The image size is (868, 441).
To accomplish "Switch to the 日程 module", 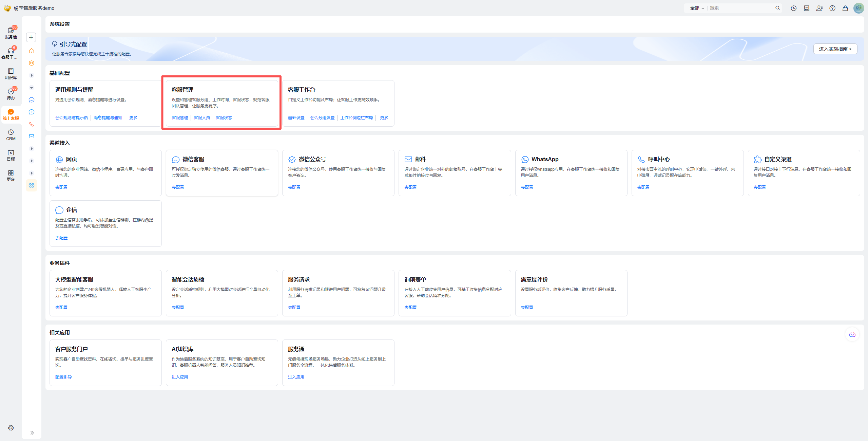I will click(11, 155).
